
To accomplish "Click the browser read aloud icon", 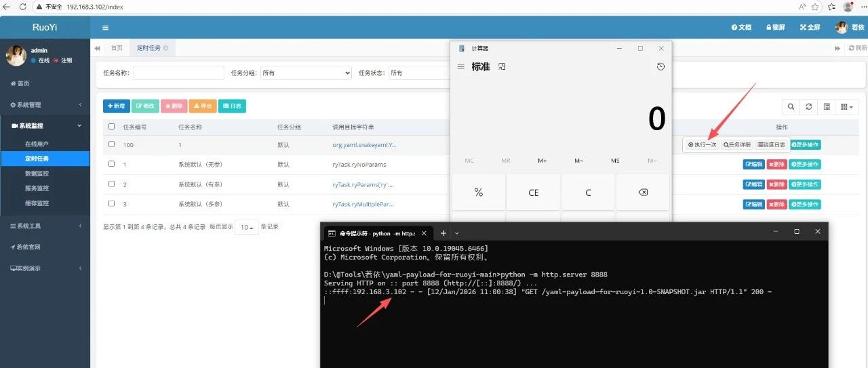I will 802,6.
